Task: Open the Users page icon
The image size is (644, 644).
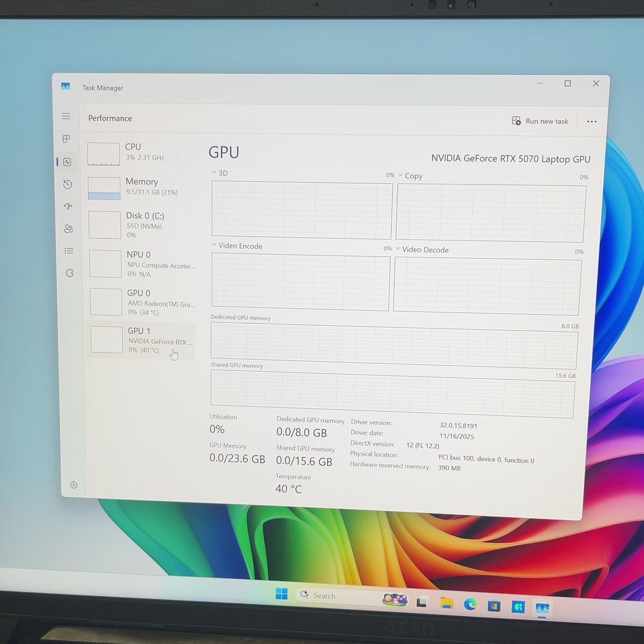Action: point(69,229)
